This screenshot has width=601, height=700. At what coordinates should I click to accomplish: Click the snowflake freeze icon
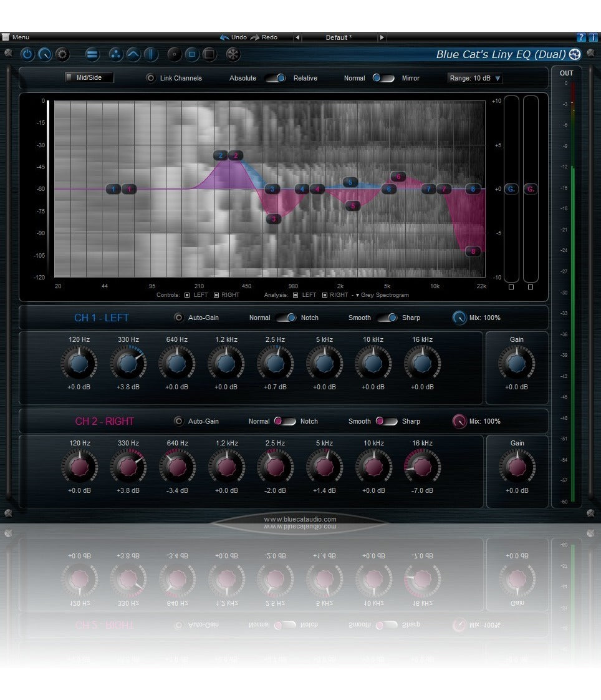[x=233, y=55]
